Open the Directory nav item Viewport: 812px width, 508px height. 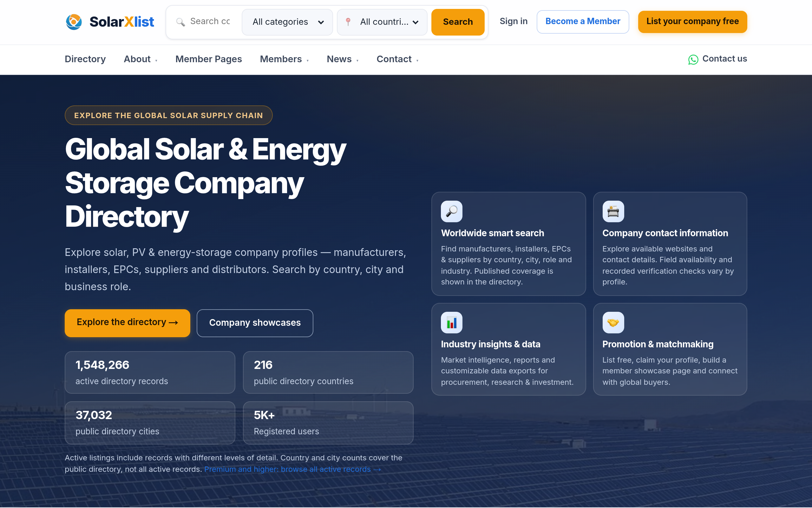click(85, 59)
